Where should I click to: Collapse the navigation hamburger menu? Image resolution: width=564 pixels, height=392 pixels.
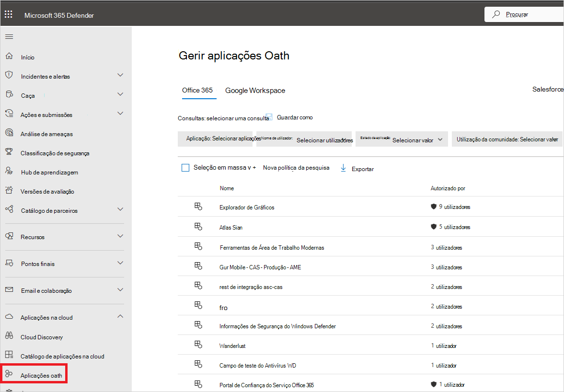click(x=9, y=37)
